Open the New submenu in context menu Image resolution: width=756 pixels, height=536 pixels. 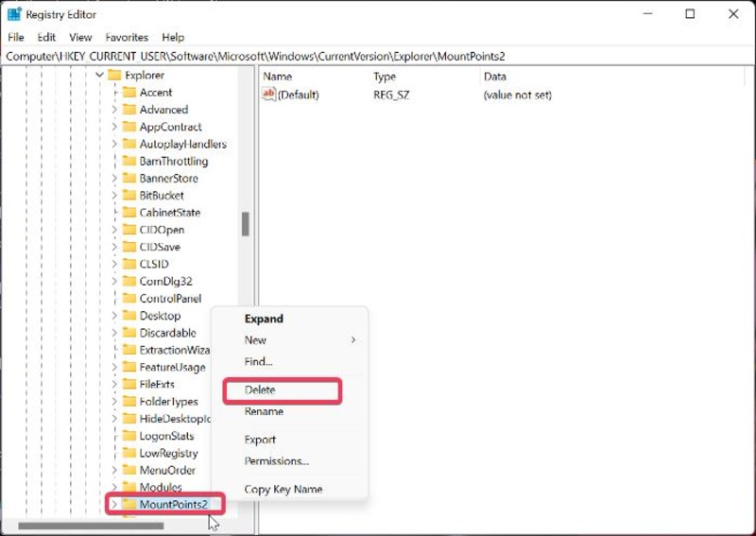289,340
